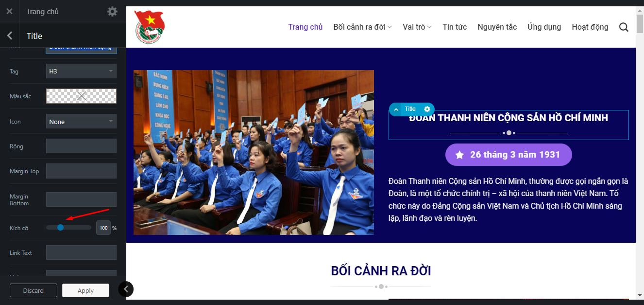The width and height of the screenshot is (644, 305).
Task: Click the Trang chủ panel title
Action: pos(43,11)
